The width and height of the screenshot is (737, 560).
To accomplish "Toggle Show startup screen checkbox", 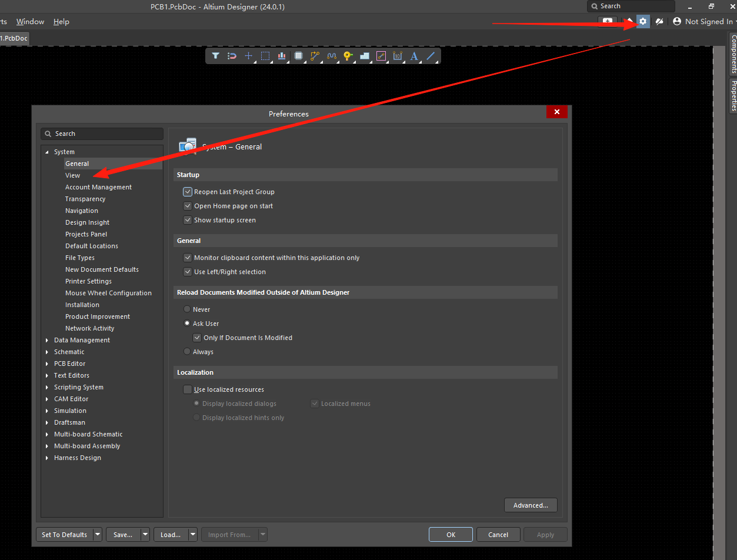I will [188, 220].
